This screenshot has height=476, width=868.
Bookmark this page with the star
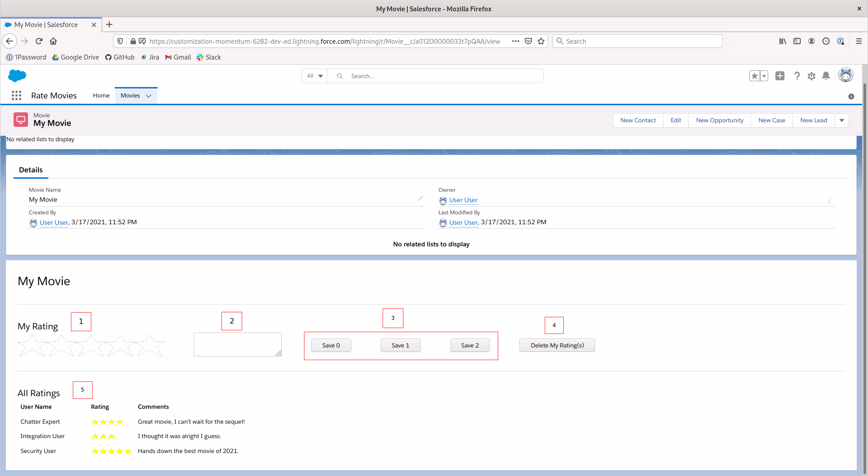541,41
